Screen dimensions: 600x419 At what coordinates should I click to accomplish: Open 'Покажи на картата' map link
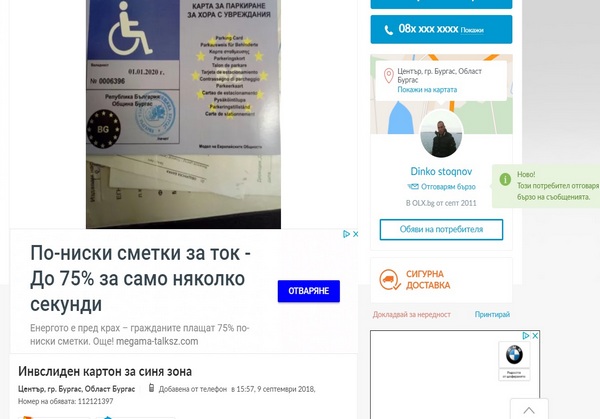coord(427,90)
